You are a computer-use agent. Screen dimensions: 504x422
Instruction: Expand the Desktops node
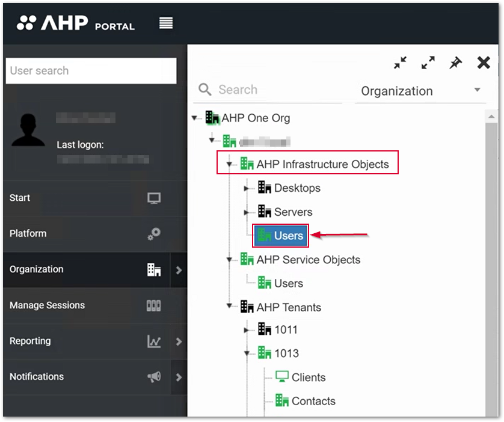pyautogui.click(x=246, y=188)
